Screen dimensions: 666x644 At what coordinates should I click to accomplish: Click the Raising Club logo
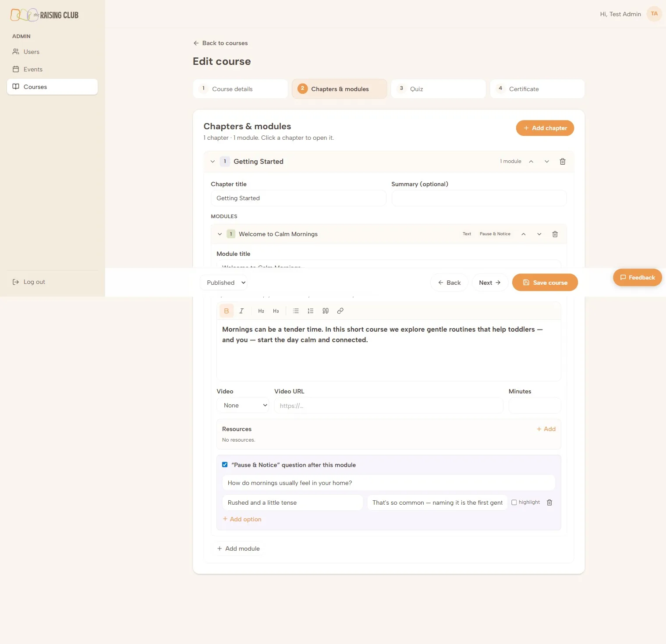(x=44, y=15)
